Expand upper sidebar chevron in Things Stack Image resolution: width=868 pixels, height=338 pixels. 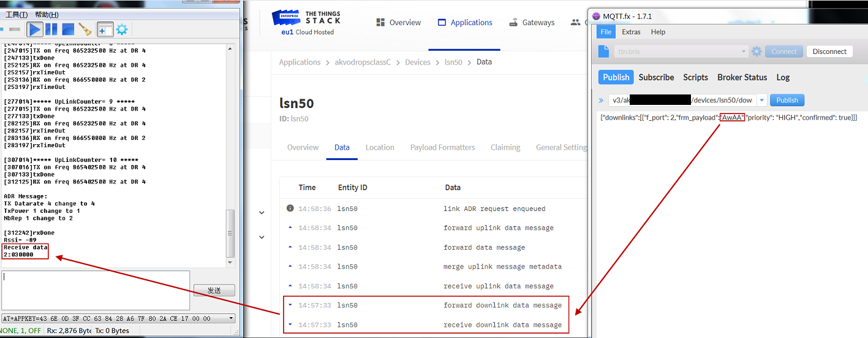262,213
